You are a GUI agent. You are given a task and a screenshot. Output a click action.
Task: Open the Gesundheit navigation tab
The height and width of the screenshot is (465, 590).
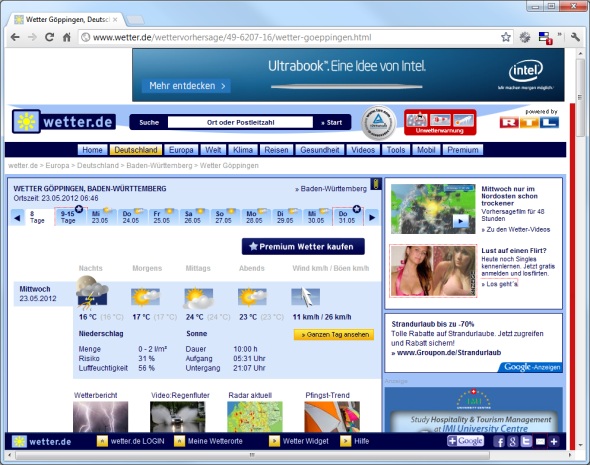[x=319, y=150]
